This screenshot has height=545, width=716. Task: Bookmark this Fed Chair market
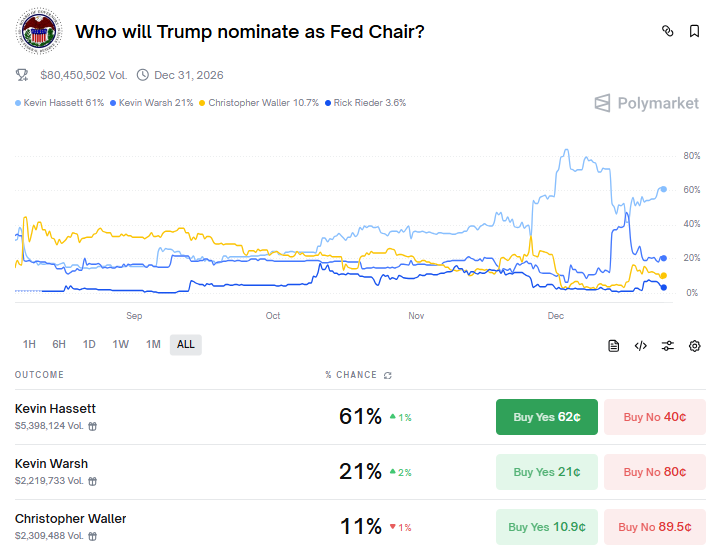point(694,32)
